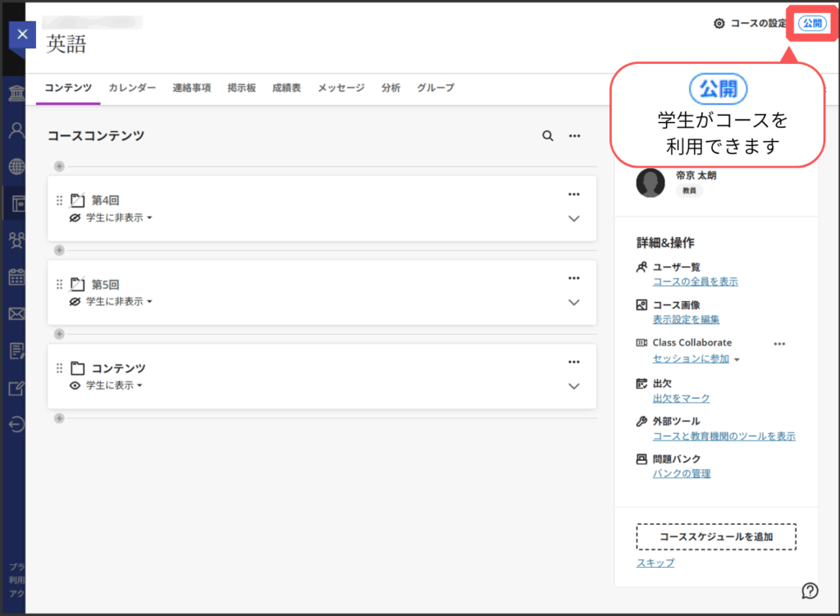Switch to the 成績表 tab
This screenshot has width=840, height=616.
click(x=286, y=88)
